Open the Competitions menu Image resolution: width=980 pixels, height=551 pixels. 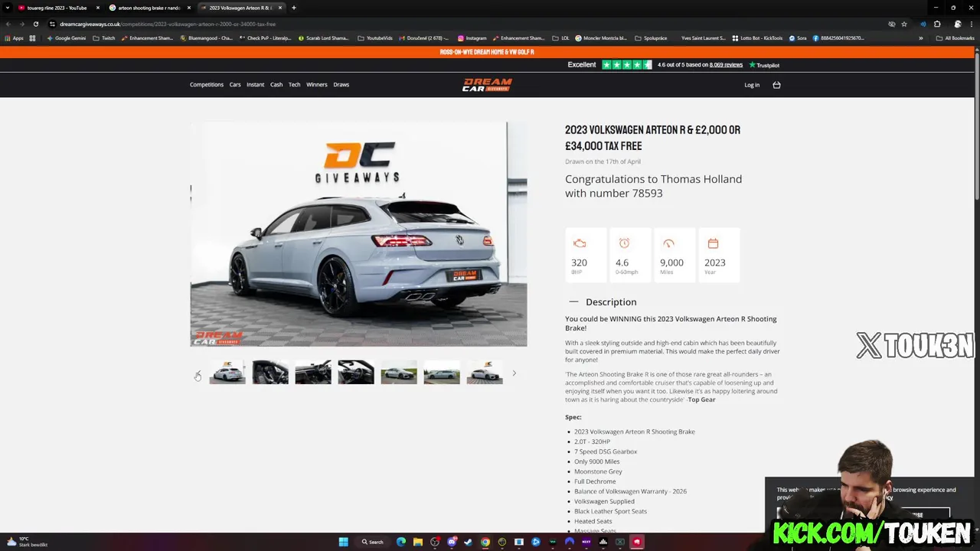(207, 85)
